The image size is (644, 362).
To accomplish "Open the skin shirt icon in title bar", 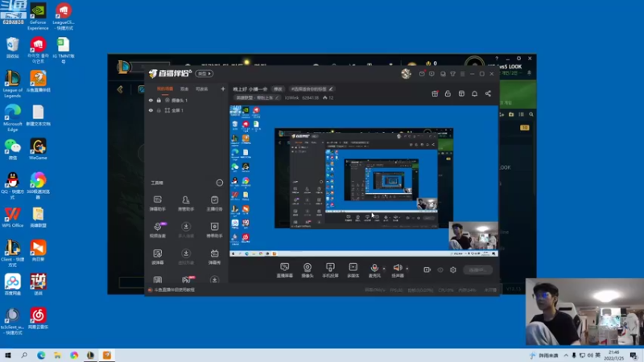I will point(452,74).
